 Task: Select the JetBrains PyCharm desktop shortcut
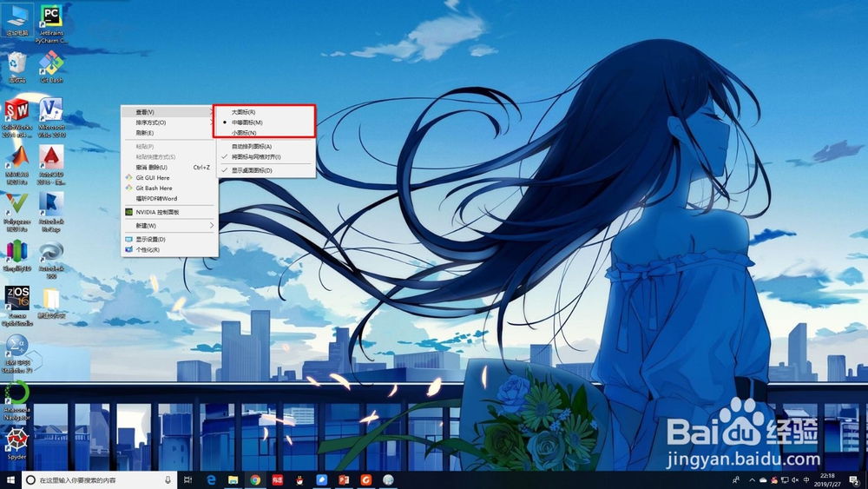tap(51, 23)
